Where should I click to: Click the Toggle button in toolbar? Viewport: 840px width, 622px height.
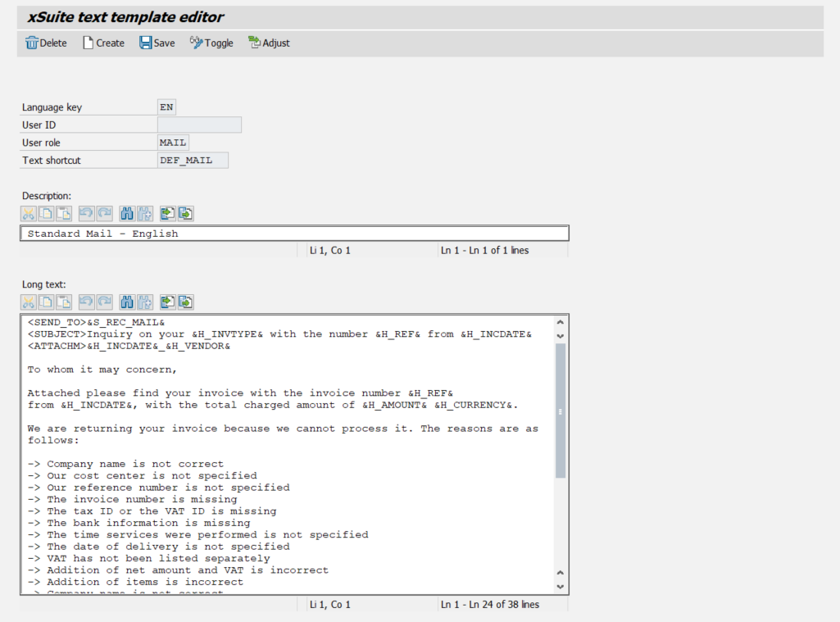tap(211, 43)
